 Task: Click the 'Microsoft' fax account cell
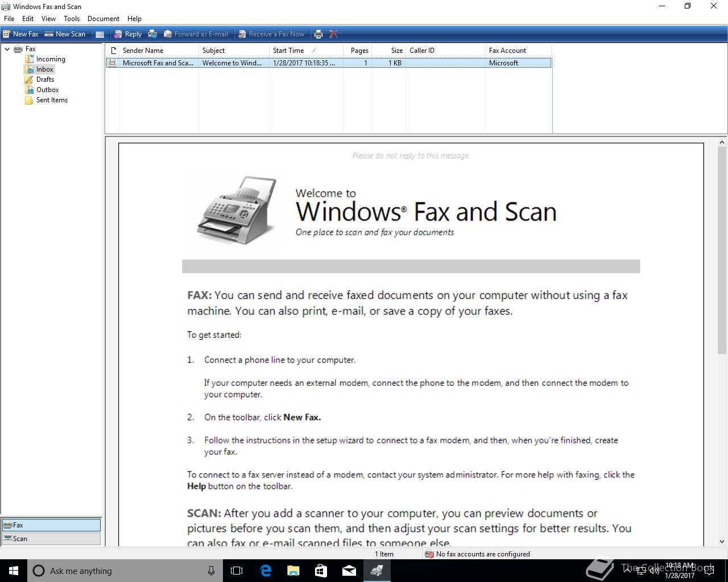pyautogui.click(x=503, y=63)
